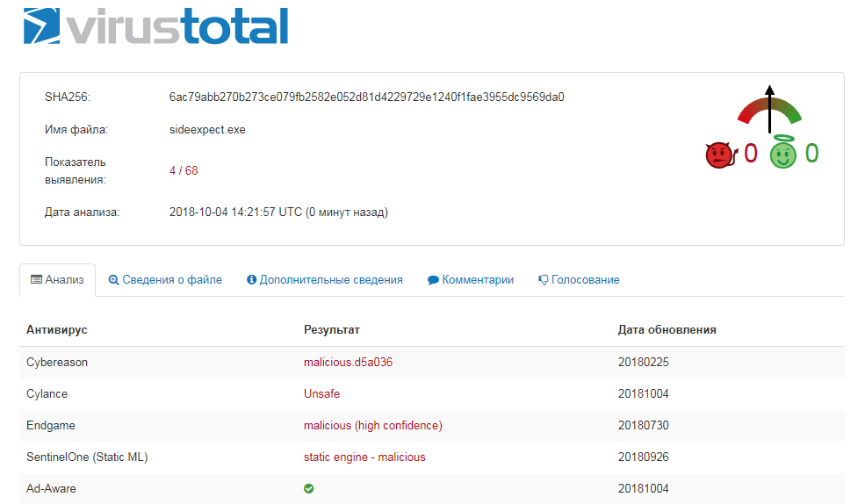The image size is (865, 504).
Task: Click Cylance update date 20181004
Action: point(643,393)
